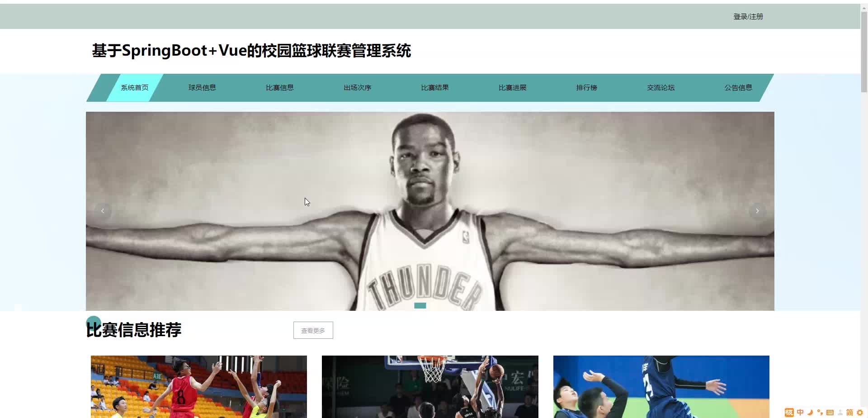Toggle full/half width with the moon icon
The image size is (868, 418).
click(x=810, y=412)
